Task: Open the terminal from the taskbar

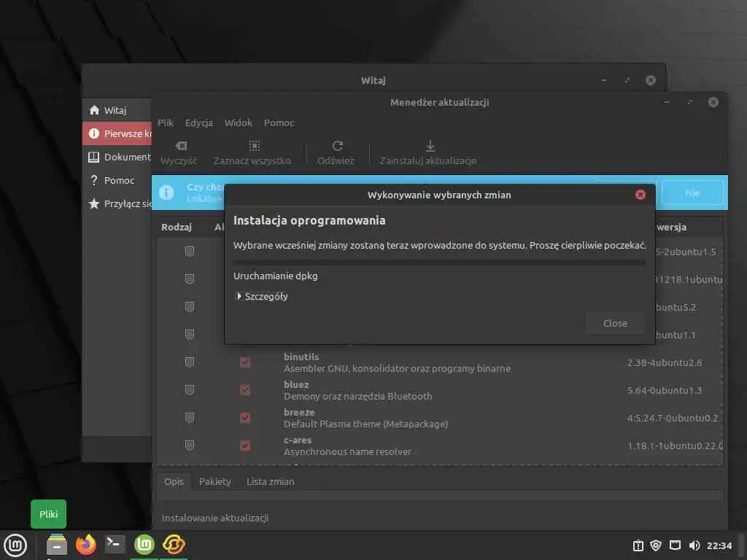Action: pyautogui.click(x=115, y=544)
